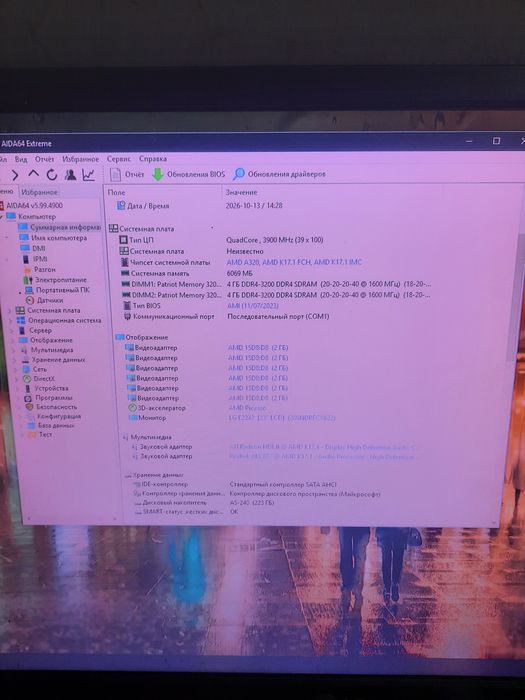
Task: Click the green arrow Обновления BIOS icon
Action: [158, 175]
